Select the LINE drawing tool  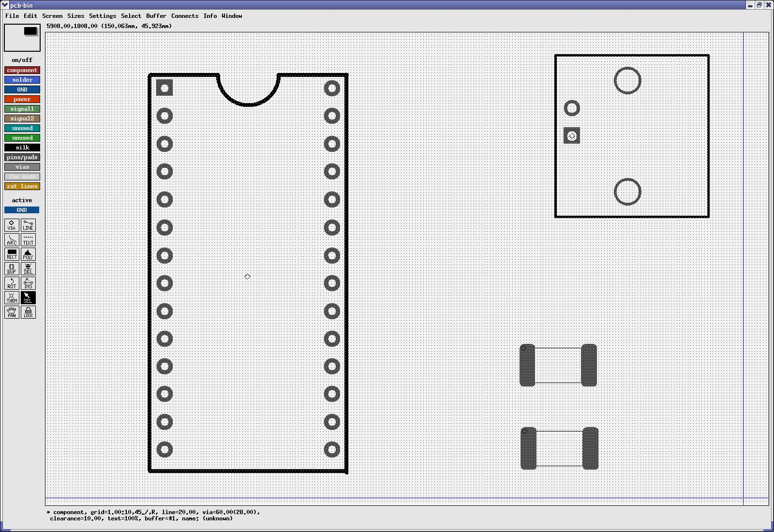pyautogui.click(x=28, y=225)
